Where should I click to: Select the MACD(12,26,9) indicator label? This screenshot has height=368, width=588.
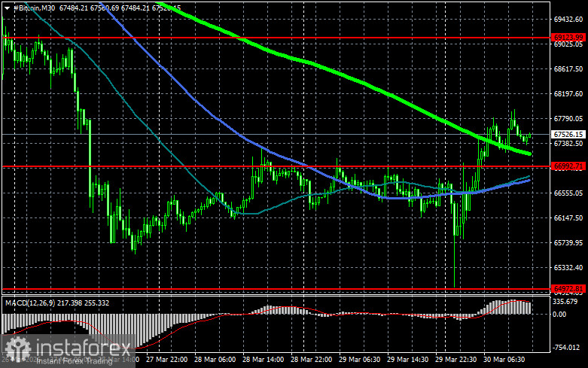29,303
